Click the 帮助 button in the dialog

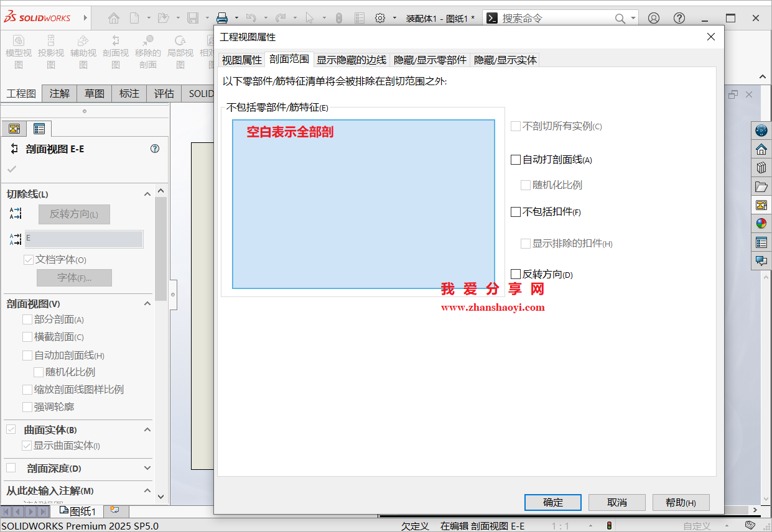681,503
